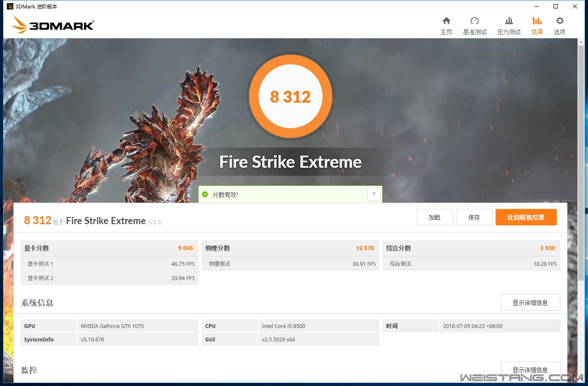Screen dimensions: 588x386
Task: Click the 3DMark title bar app icon
Action: pyautogui.click(x=10, y=6)
